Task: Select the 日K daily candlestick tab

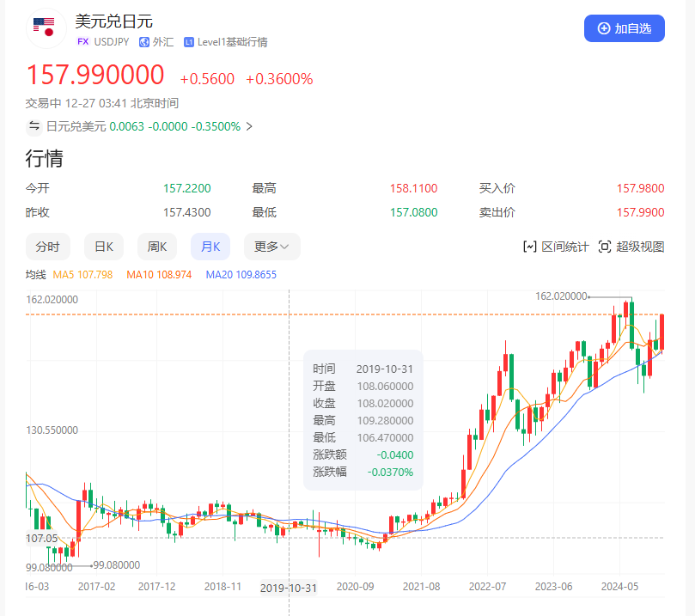Action: [x=104, y=247]
